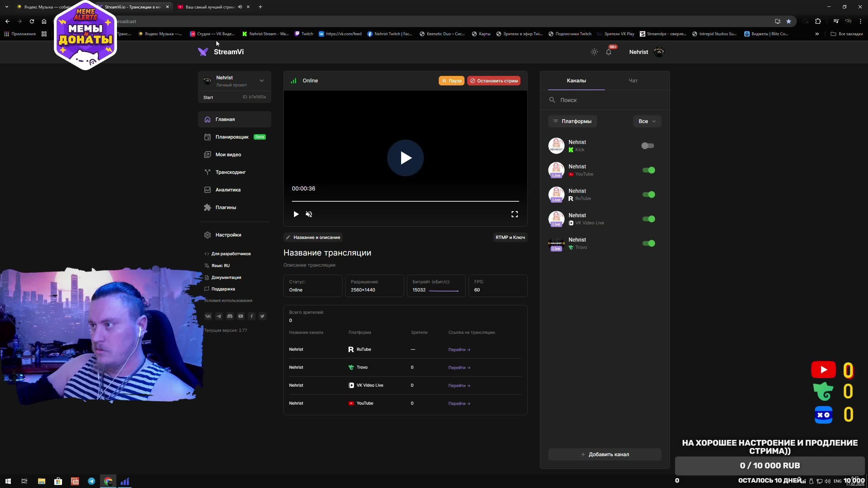The image size is (868, 488).
Task: Open Telegram from the Windows taskbar
Action: pyautogui.click(x=92, y=481)
